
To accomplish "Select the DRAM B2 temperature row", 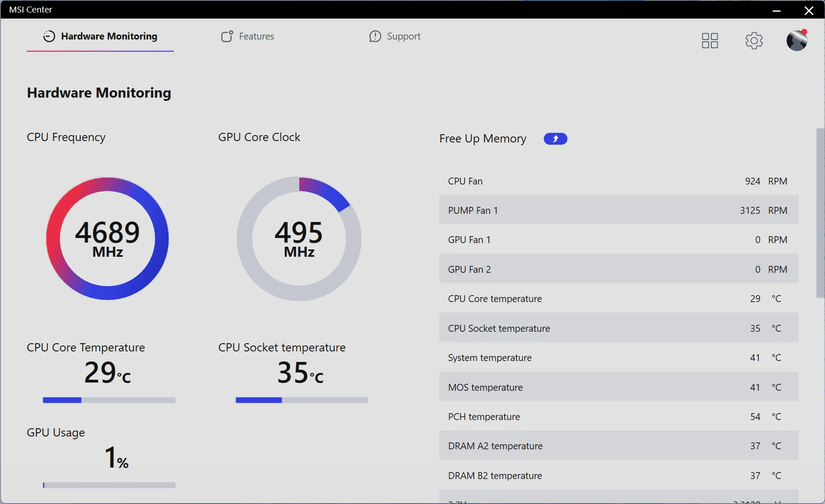I will 619,475.
